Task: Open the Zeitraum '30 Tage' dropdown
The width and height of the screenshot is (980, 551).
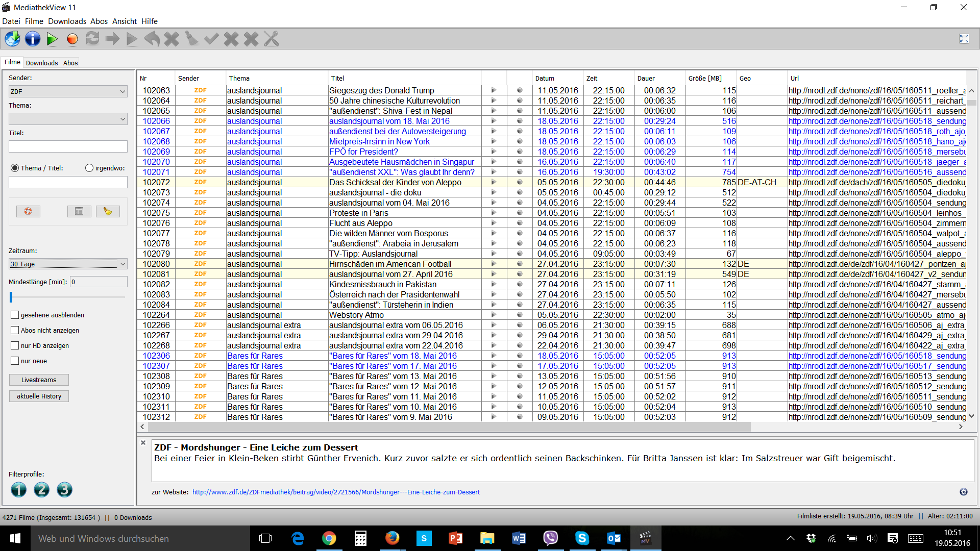Action: 68,264
